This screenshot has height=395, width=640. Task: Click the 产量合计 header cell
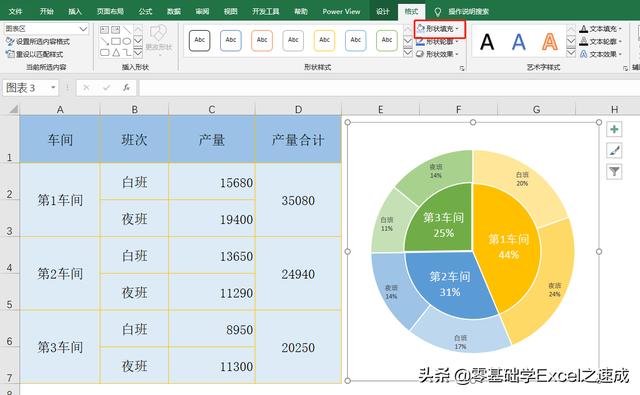coord(298,140)
